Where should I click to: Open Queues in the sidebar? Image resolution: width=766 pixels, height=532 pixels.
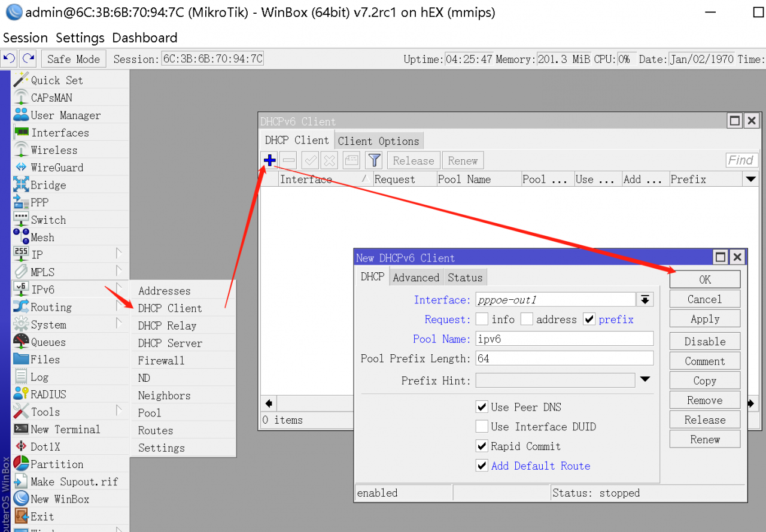48,342
